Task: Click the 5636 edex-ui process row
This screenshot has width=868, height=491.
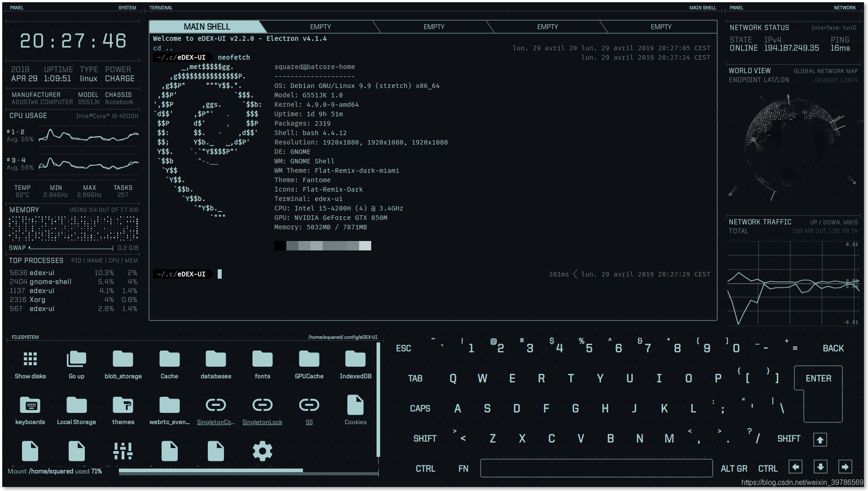Action: click(74, 272)
